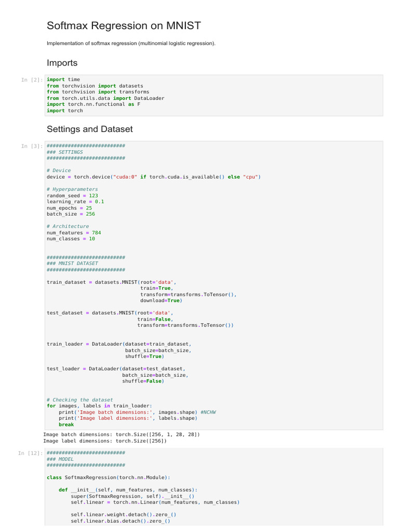The width and height of the screenshot is (399, 532).
Task: Select the In [2] cell prompt
Action: tap(32, 80)
